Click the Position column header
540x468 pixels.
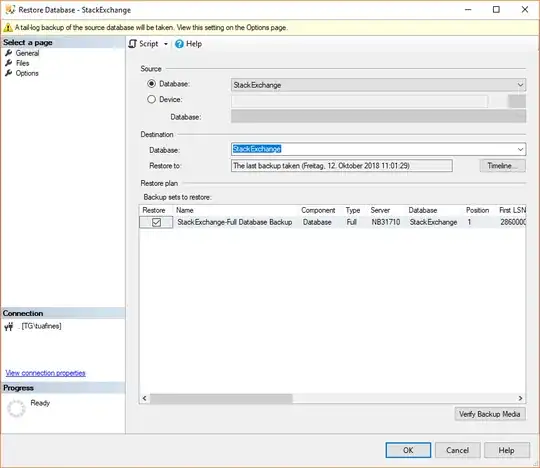(x=477, y=210)
